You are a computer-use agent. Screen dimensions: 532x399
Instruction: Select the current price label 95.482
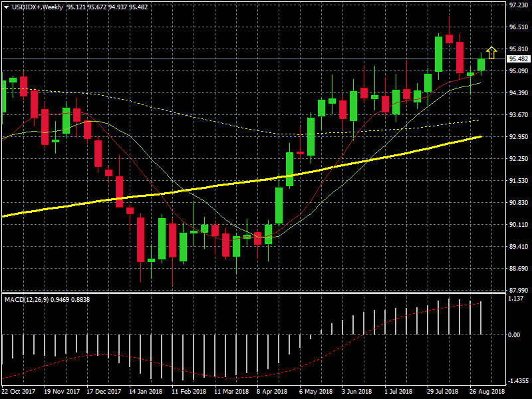[518, 59]
